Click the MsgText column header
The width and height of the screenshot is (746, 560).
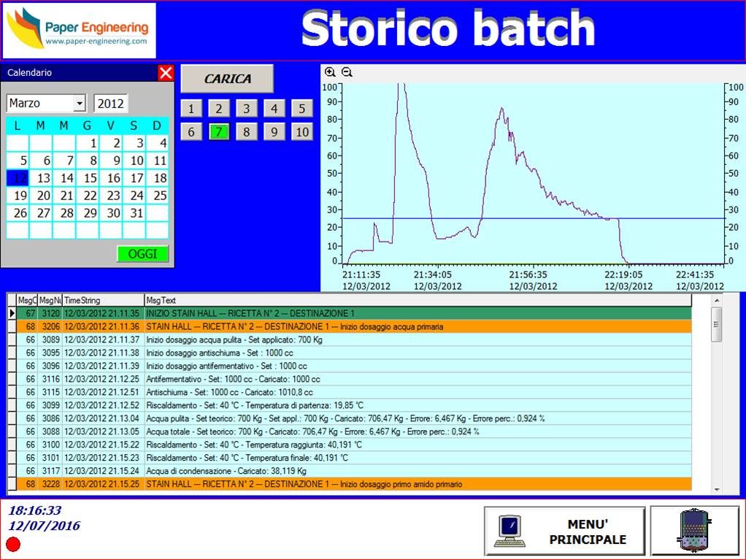coord(416,300)
